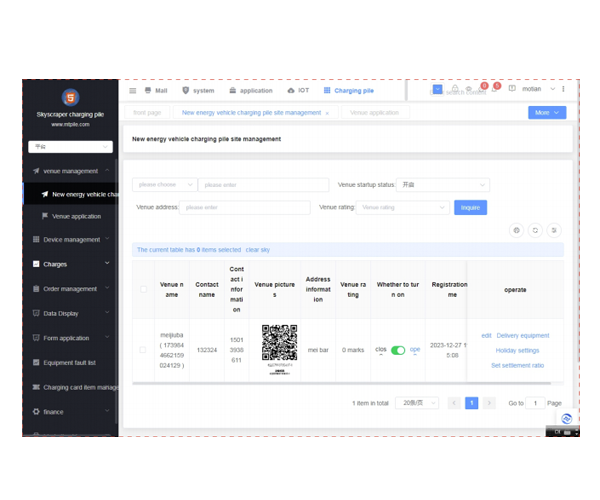Click the Inquire button

470,207
